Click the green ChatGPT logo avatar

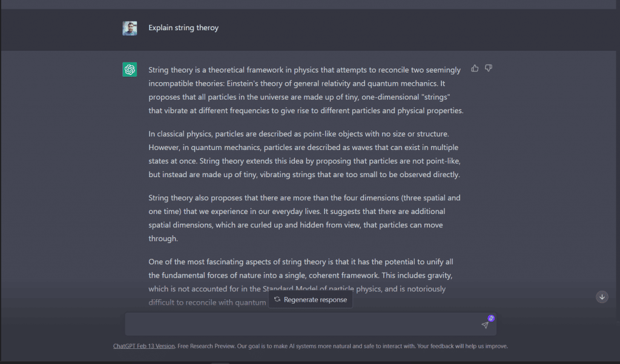[x=130, y=70]
